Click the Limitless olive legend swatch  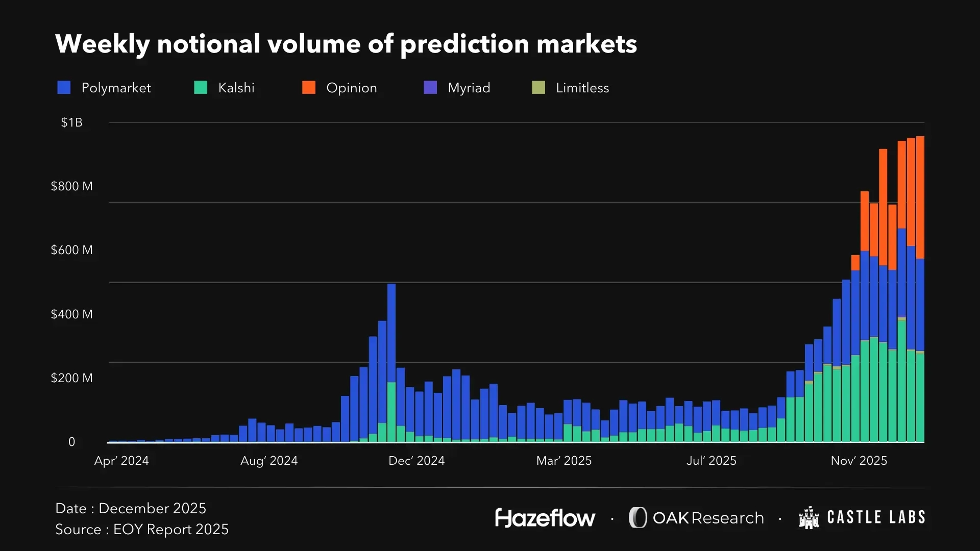pyautogui.click(x=538, y=88)
